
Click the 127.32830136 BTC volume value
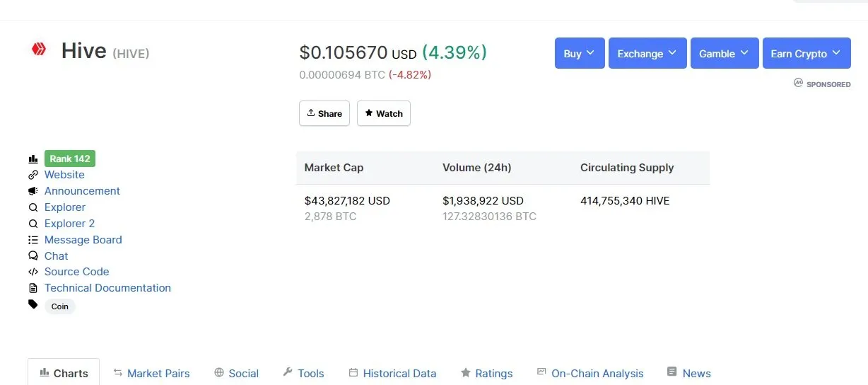click(489, 217)
